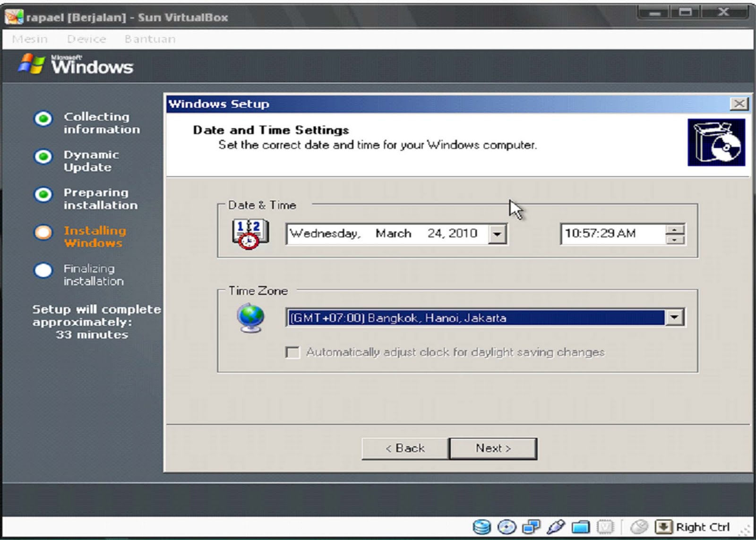Click the Next button
Image resolution: width=756 pixels, height=540 pixels.
tap(493, 448)
